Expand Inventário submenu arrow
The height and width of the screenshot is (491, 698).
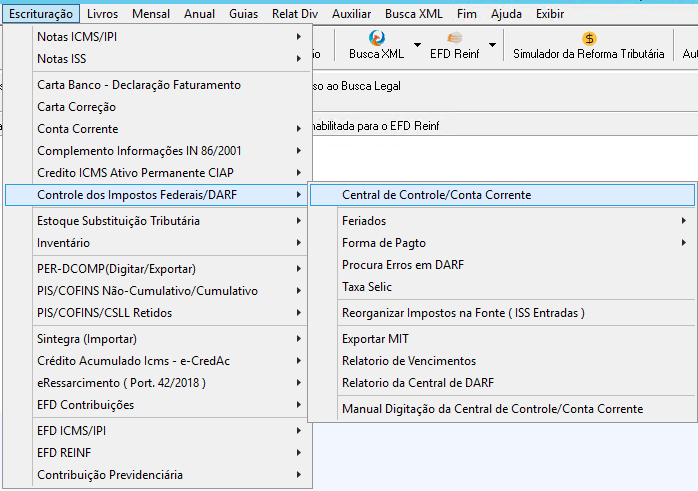pos(299,242)
